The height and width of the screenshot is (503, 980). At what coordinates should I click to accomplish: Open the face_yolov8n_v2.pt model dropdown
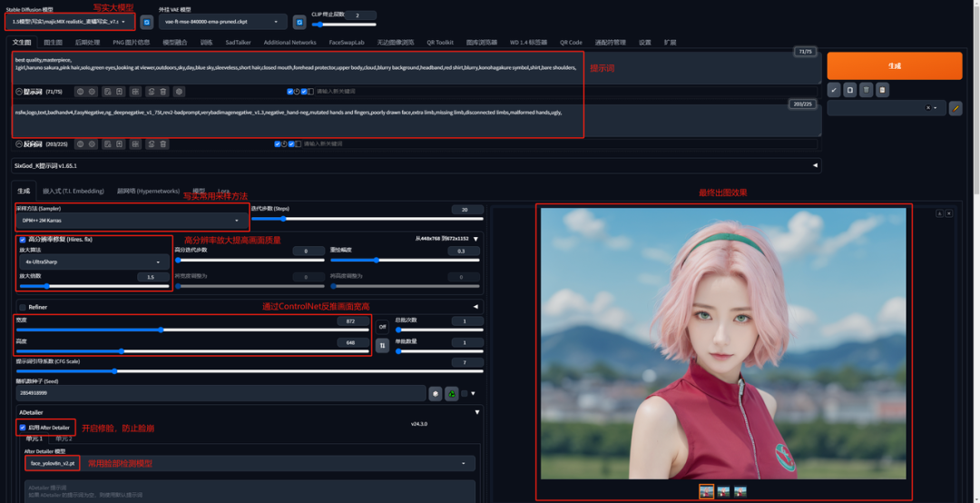250,463
